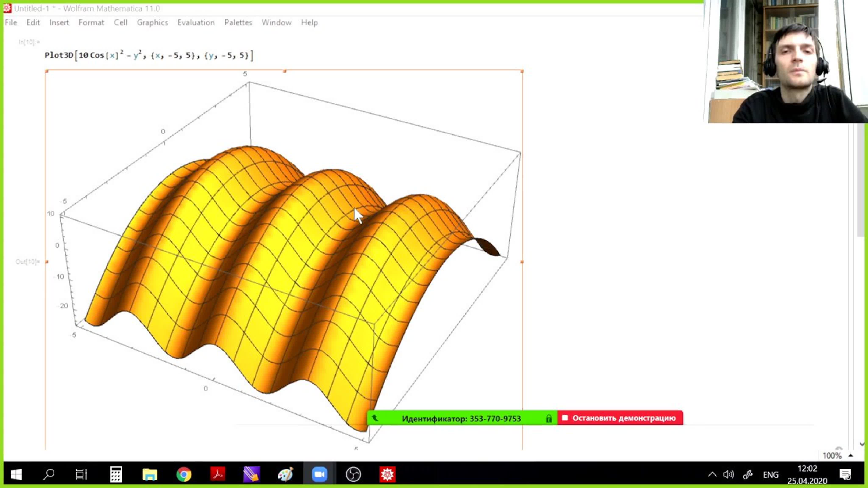Click inside the Plot3D input expression
Screen dimensions: 868x488
(148, 55)
